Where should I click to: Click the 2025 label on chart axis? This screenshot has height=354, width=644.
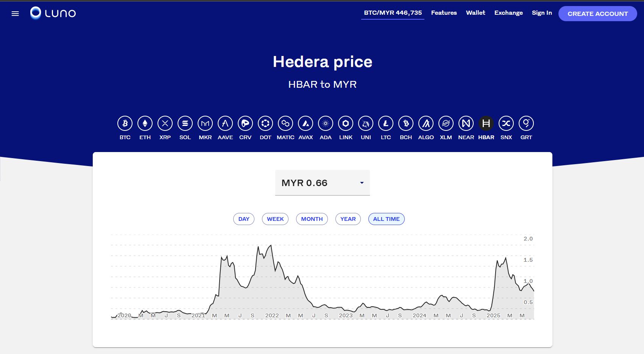click(493, 315)
